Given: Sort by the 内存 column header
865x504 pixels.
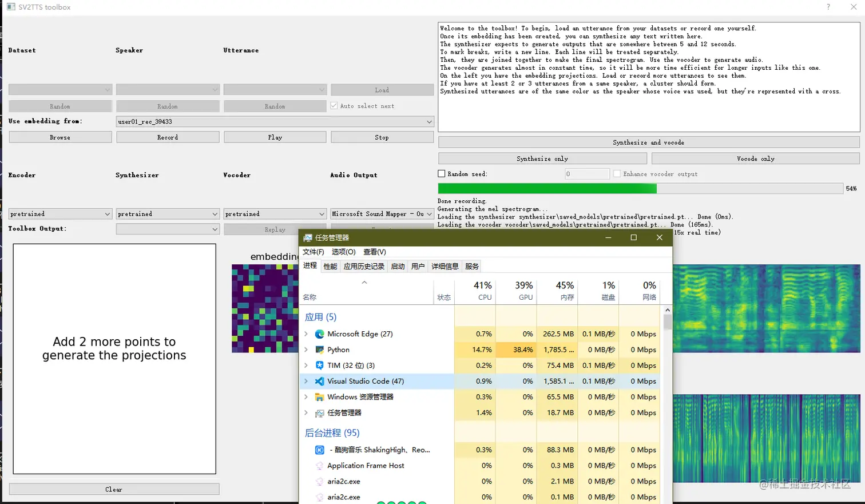Looking at the screenshot, I should [x=557, y=291].
